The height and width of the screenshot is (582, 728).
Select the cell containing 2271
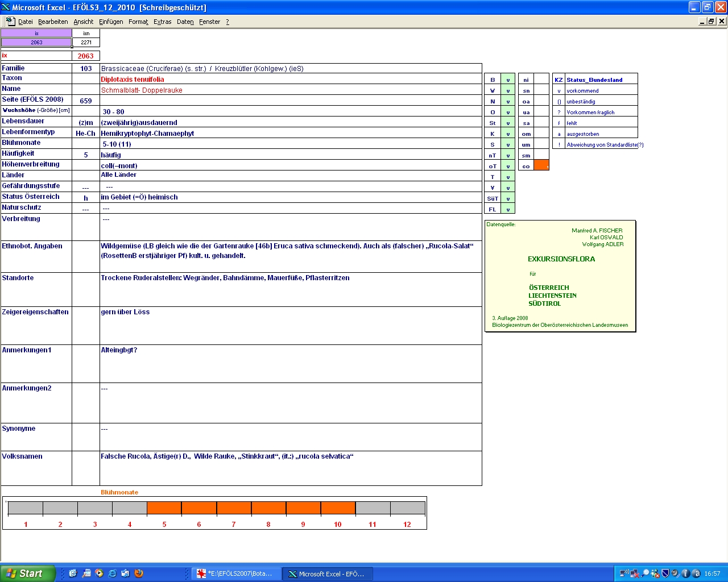pyautogui.click(x=86, y=42)
